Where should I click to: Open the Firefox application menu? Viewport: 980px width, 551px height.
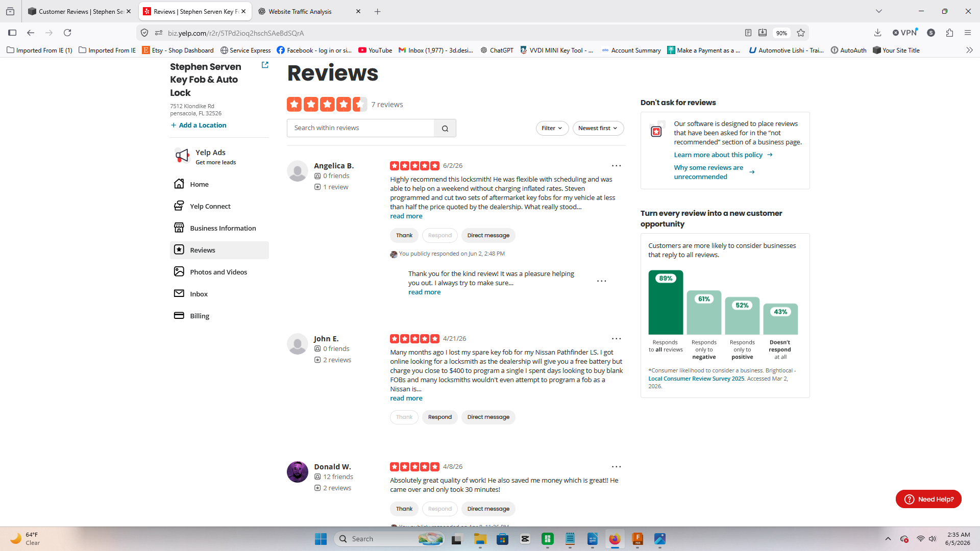click(968, 33)
